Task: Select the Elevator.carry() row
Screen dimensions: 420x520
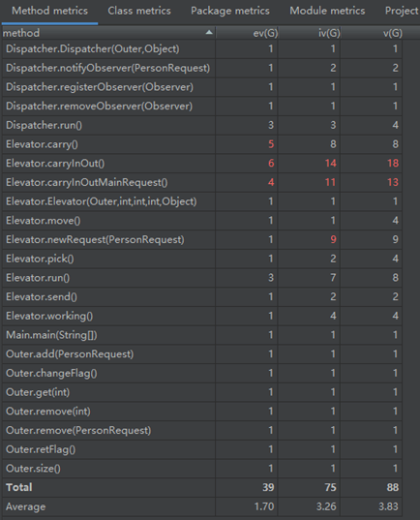Action: [x=202, y=144]
